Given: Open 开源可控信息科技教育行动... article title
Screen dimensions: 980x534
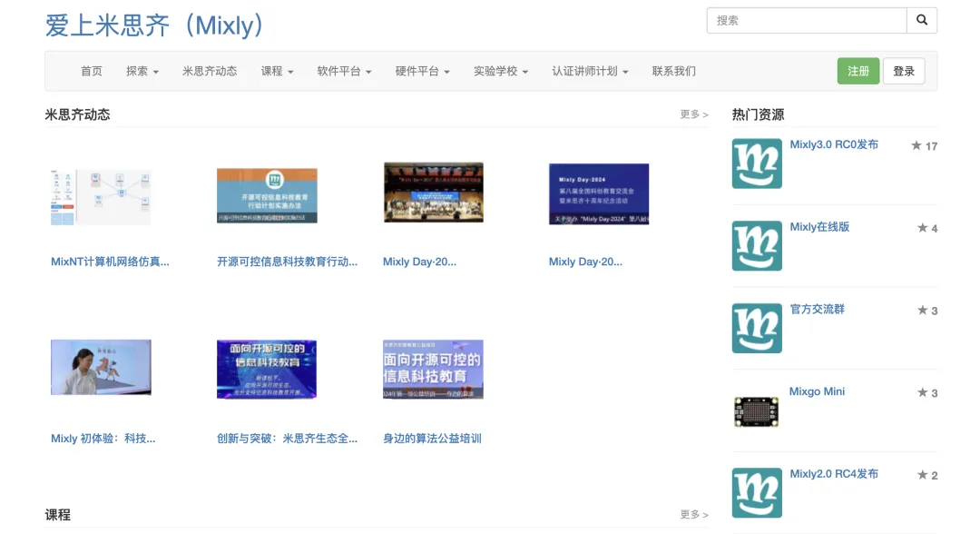Looking at the screenshot, I should click(x=287, y=262).
